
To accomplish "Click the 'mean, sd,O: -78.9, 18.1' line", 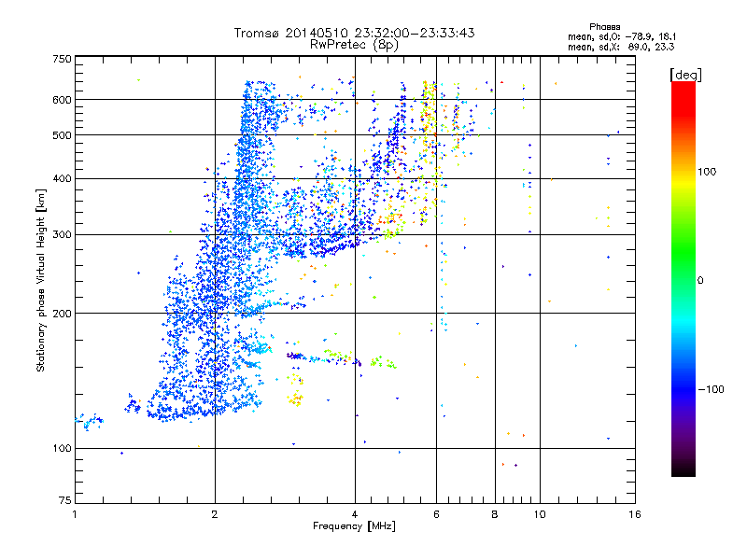I will pos(622,36).
